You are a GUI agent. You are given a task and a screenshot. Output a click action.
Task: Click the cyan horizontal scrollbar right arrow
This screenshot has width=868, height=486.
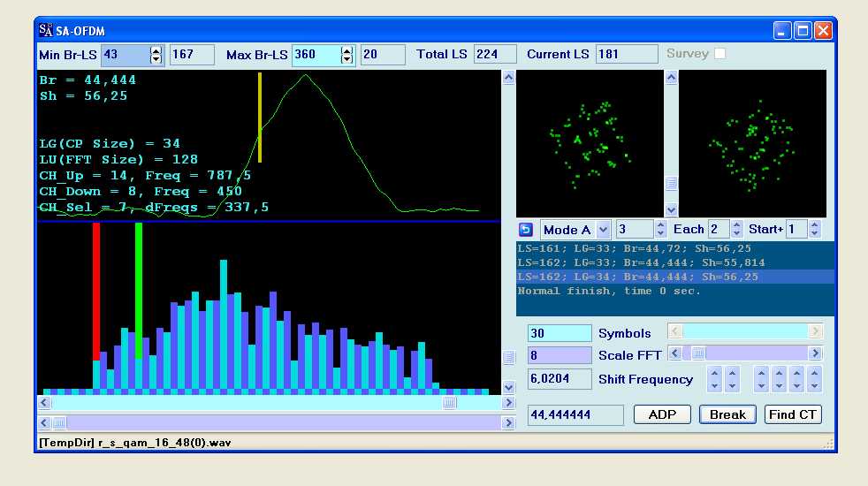coord(508,403)
